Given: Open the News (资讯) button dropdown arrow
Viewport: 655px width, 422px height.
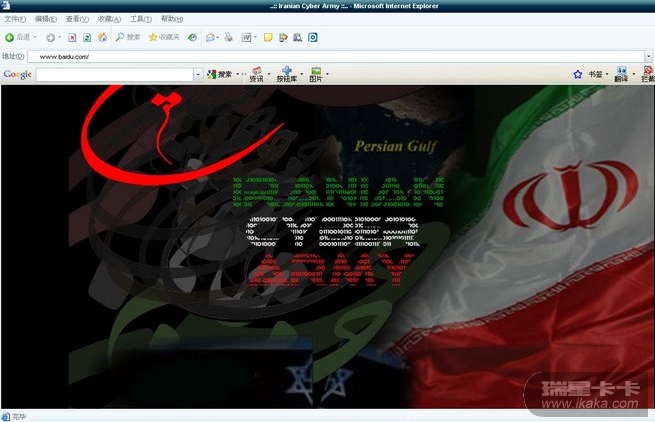Looking at the screenshot, I should (269, 74).
